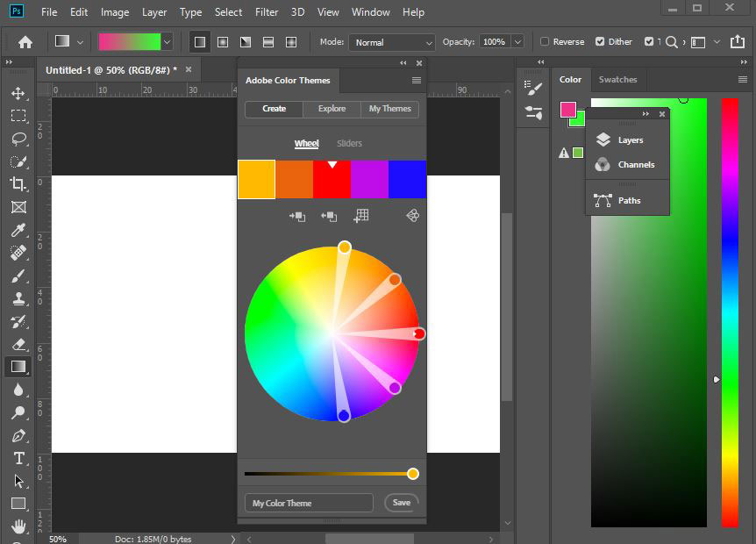Select the Hand tool

click(18, 526)
